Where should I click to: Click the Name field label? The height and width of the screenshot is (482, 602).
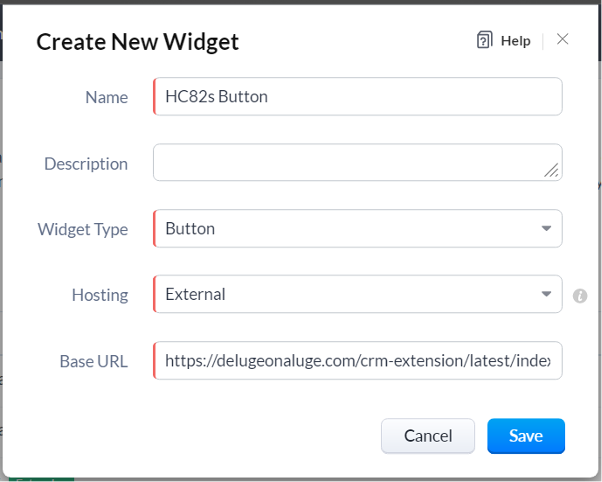pos(107,97)
